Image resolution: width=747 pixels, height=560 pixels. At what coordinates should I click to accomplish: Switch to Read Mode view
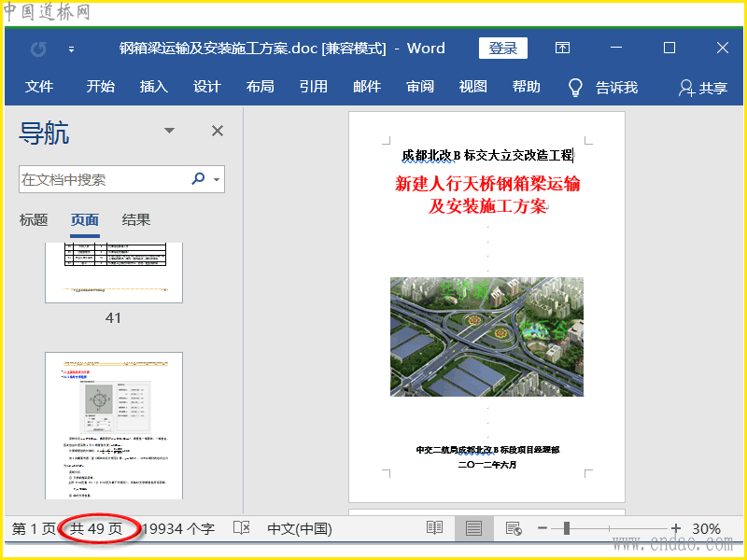click(x=434, y=528)
